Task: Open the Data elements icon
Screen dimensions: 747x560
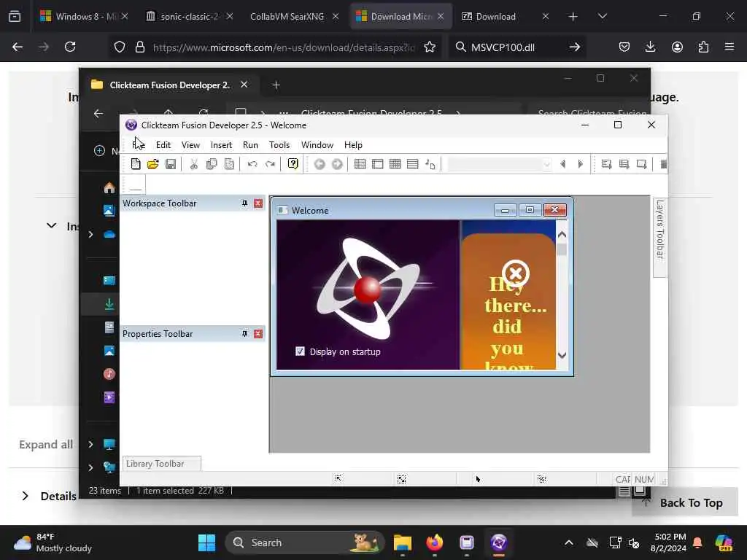Action: [x=430, y=164]
